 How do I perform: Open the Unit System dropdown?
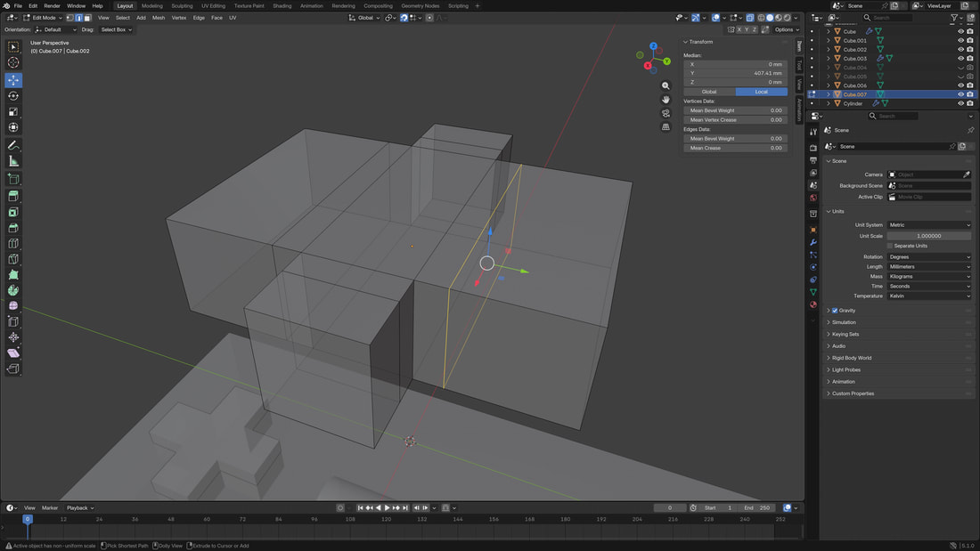click(929, 225)
